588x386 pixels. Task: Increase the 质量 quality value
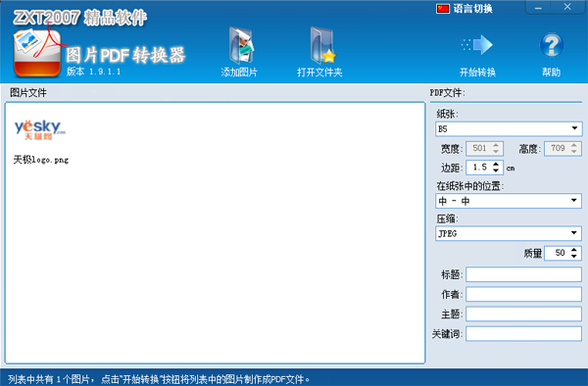[x=574, y=250]
